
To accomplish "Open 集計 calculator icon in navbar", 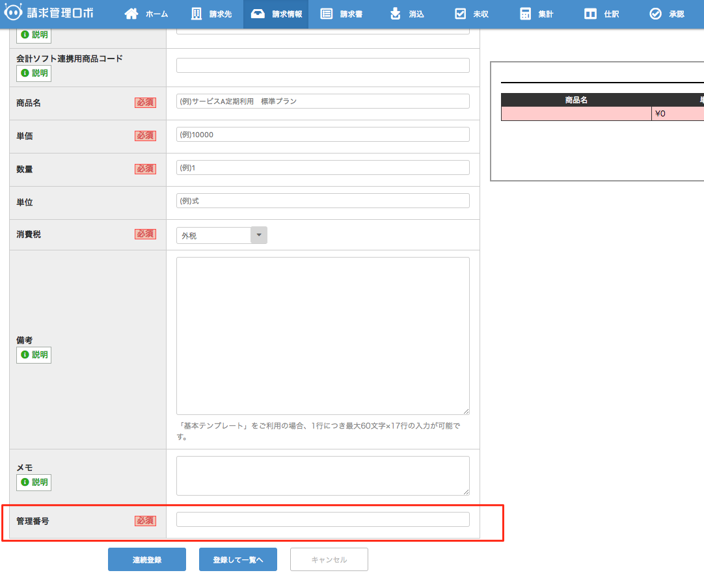I will pos(526,14).
